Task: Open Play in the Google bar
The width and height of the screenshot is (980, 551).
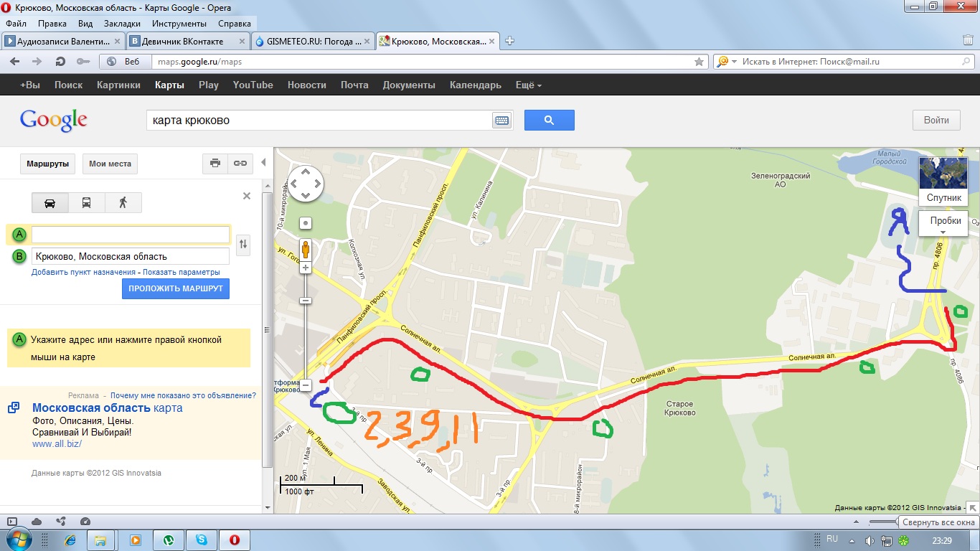Action: point(209,85)
